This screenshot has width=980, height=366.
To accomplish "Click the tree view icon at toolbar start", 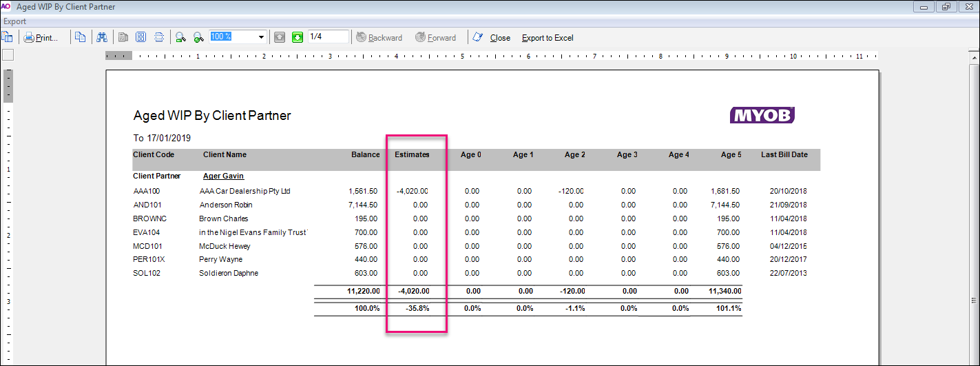I will [8, 37].
